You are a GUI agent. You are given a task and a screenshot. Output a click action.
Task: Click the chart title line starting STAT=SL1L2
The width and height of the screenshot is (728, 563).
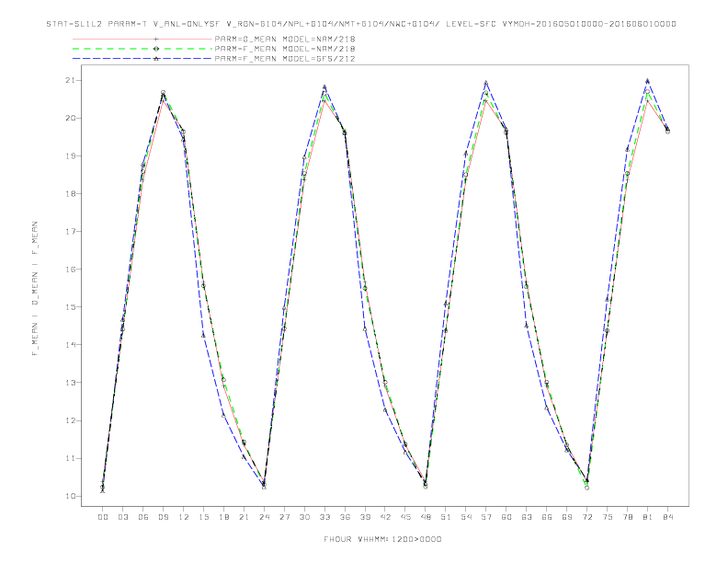[361, 24]
